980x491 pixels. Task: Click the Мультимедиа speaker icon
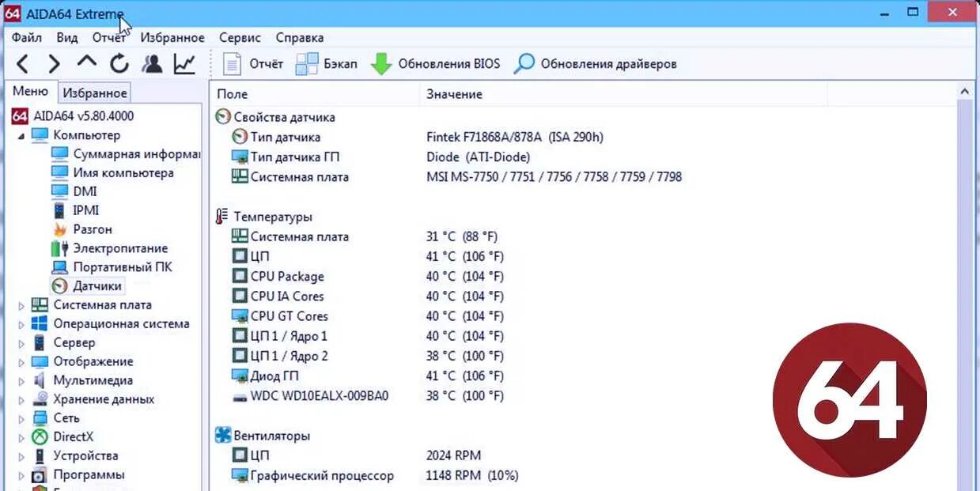40,380
